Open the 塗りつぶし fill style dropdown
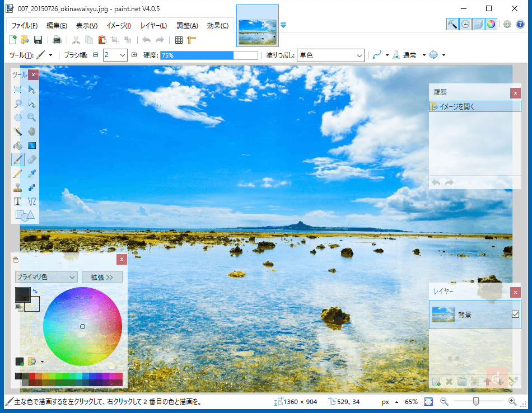Screen dimensions: 532x413 (x=330, y=55)
